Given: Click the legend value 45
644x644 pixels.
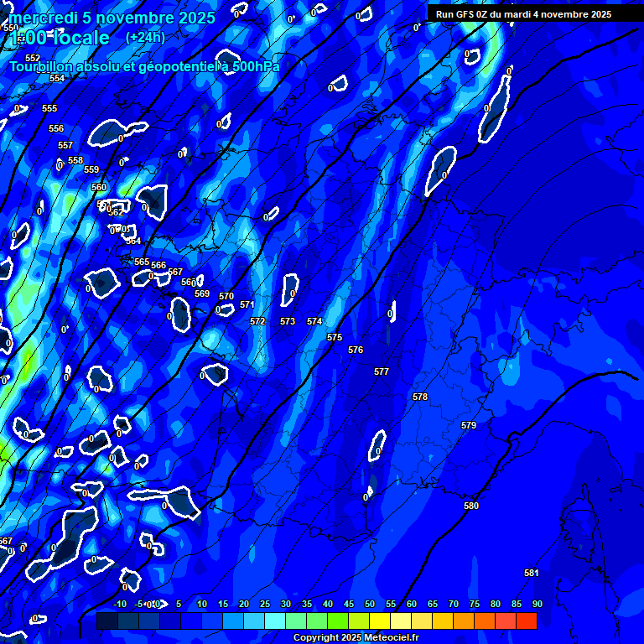Looking at the screenshot, I should (x=348, y=604).
